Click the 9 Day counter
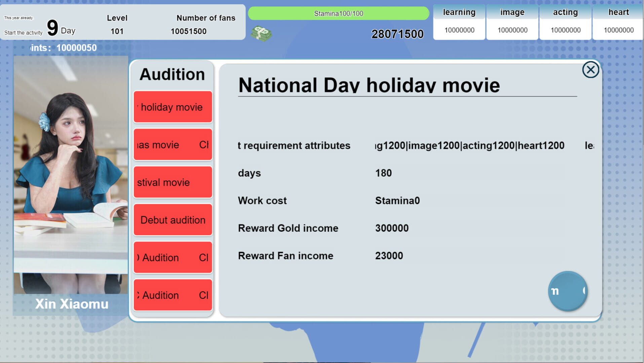The width and height of the screenshot is (644, 363). click(x=61, y=28)
